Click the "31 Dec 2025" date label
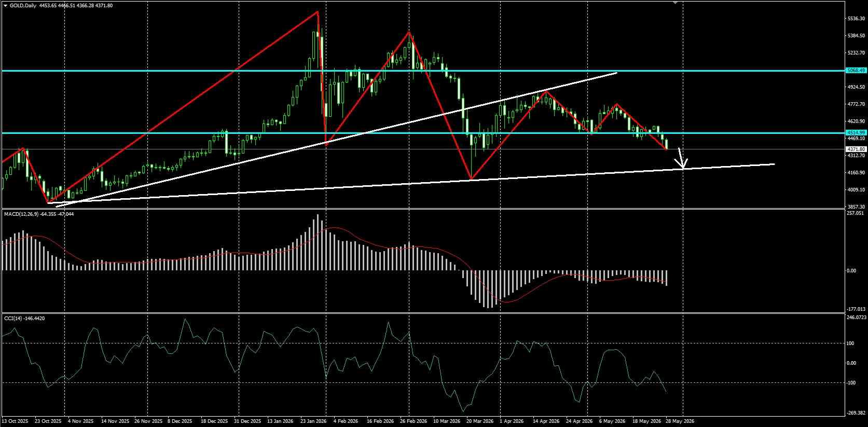The height and width of the screenshot is (427, 868). pyautogui.click(x=247, y=421)
